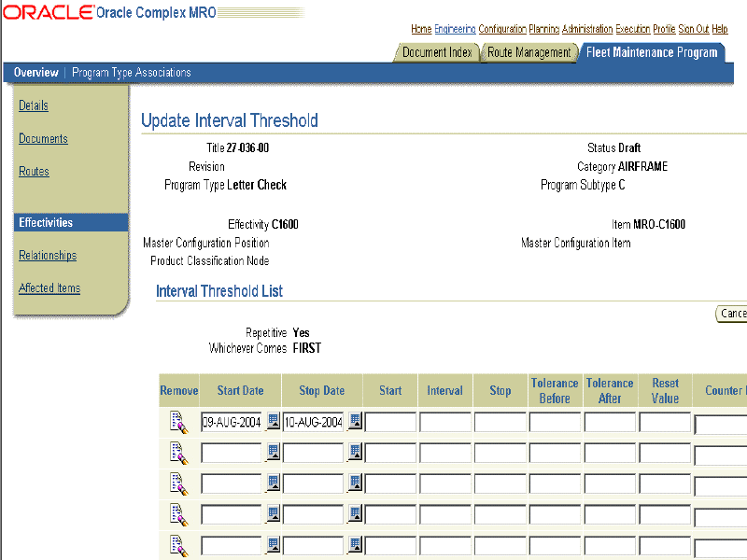
Task: Click Reset Value field in fifth row
Action: tap(665, 546)
